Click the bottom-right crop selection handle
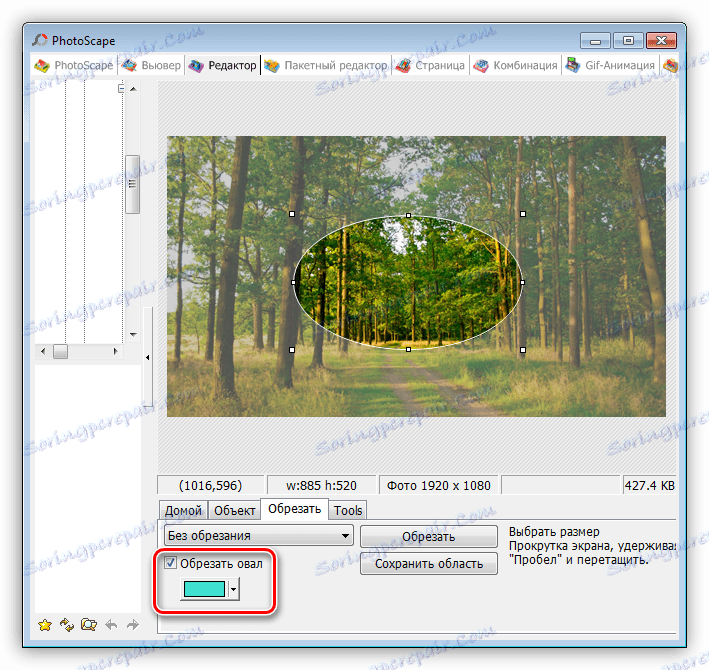 tap(523, 350)
